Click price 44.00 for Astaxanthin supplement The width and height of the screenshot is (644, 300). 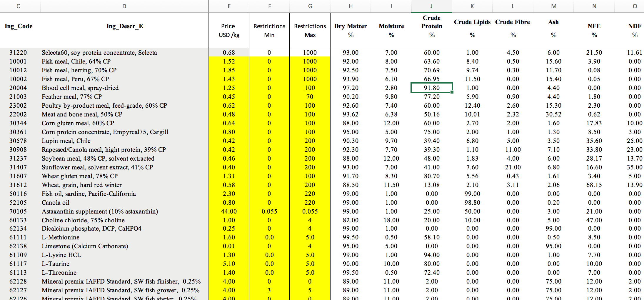(229, 211)
